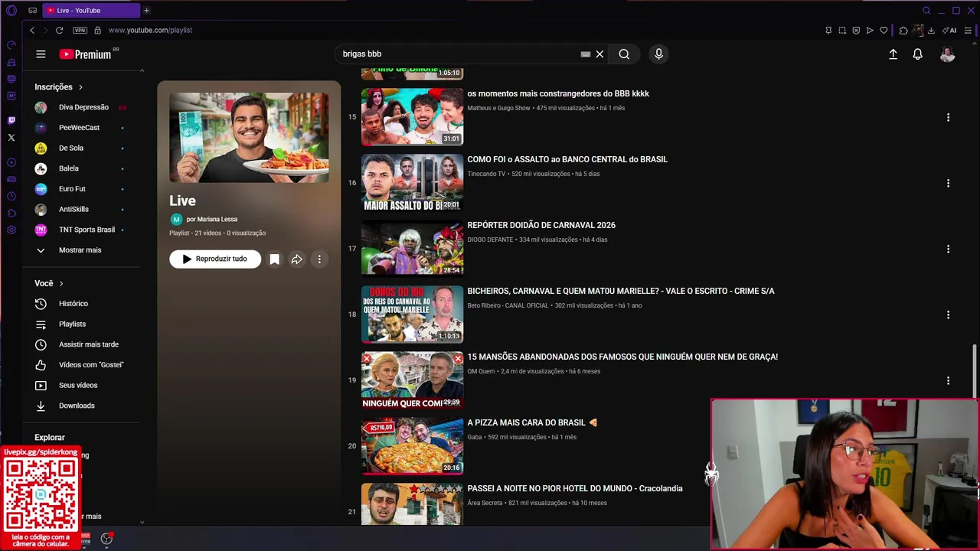The width and height of the screenshot is (980, 551).
Task: Click the address bar URL www.youtube.com/playlist
Action: [150, 31]
